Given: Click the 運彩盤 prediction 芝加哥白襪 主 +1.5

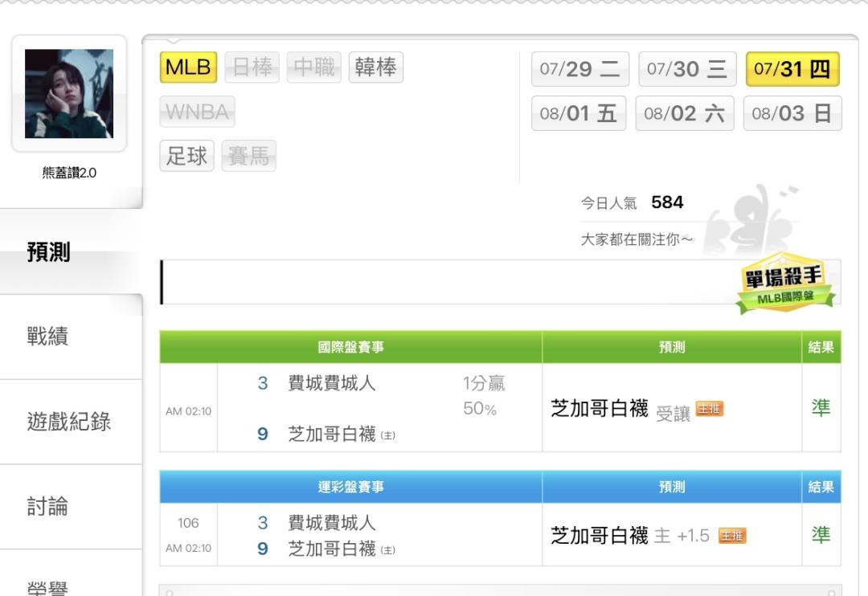Looking at the screenshot, I should 630,536.
